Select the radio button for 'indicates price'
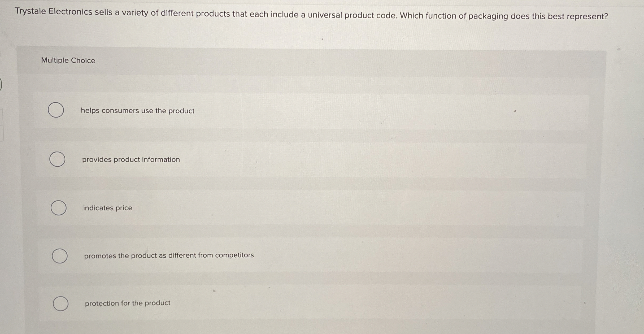 point(59,208)
